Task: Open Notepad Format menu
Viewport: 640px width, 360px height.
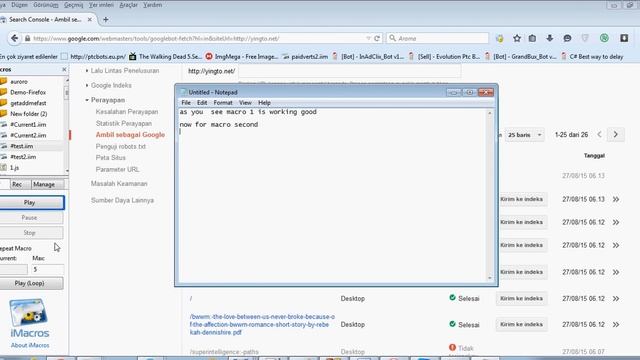Action: 223,103
